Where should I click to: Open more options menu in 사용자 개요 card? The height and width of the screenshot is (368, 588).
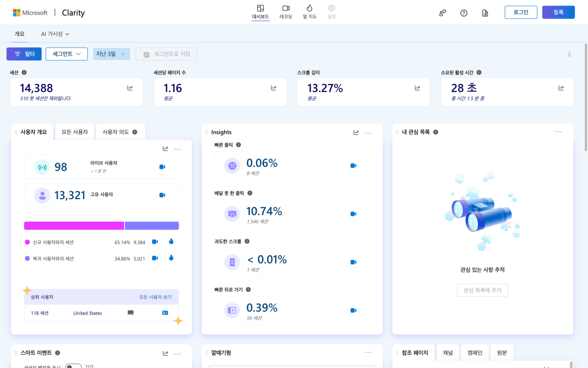(177, 149)
